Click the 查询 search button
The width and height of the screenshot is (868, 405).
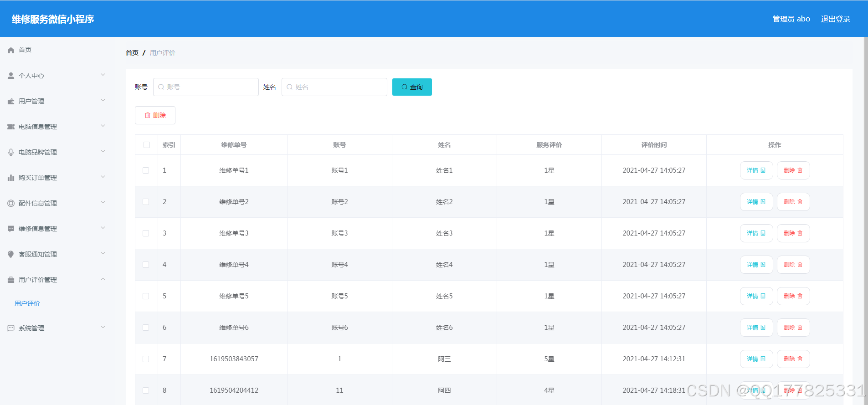tap(412, 87)
